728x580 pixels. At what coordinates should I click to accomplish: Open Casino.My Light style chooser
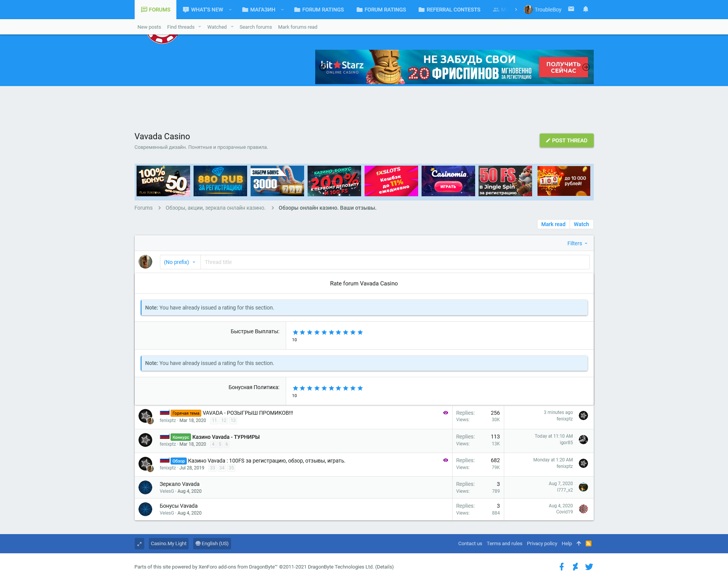coord(169,544)
